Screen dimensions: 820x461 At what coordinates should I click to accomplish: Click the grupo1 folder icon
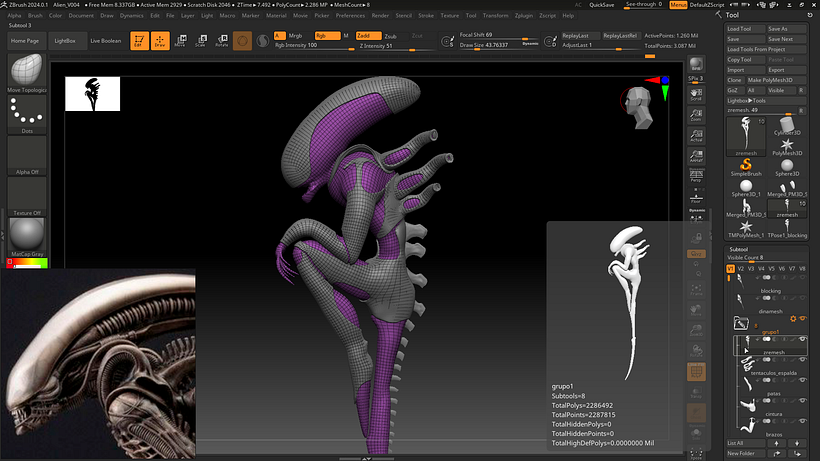[x=741, y=324]
